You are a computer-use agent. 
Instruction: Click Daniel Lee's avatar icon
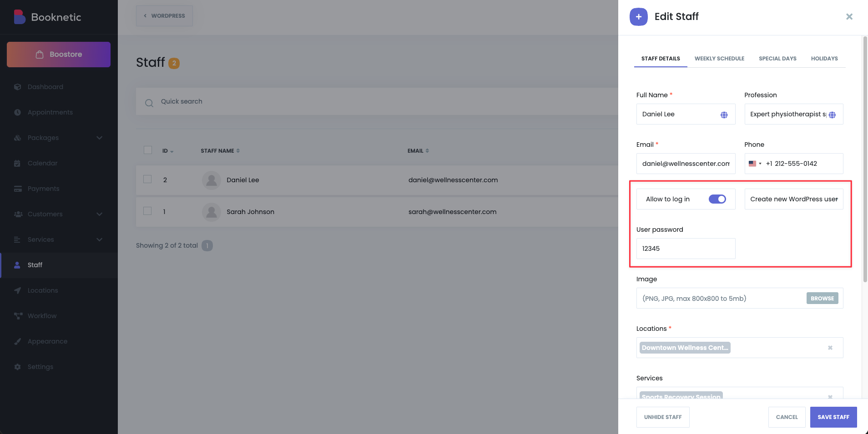[x=211, y=180]
